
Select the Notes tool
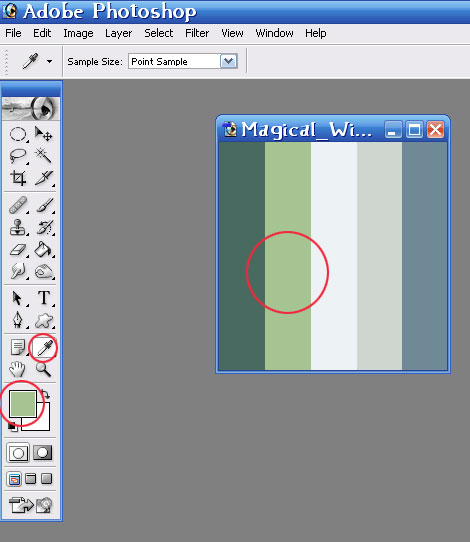18,348
